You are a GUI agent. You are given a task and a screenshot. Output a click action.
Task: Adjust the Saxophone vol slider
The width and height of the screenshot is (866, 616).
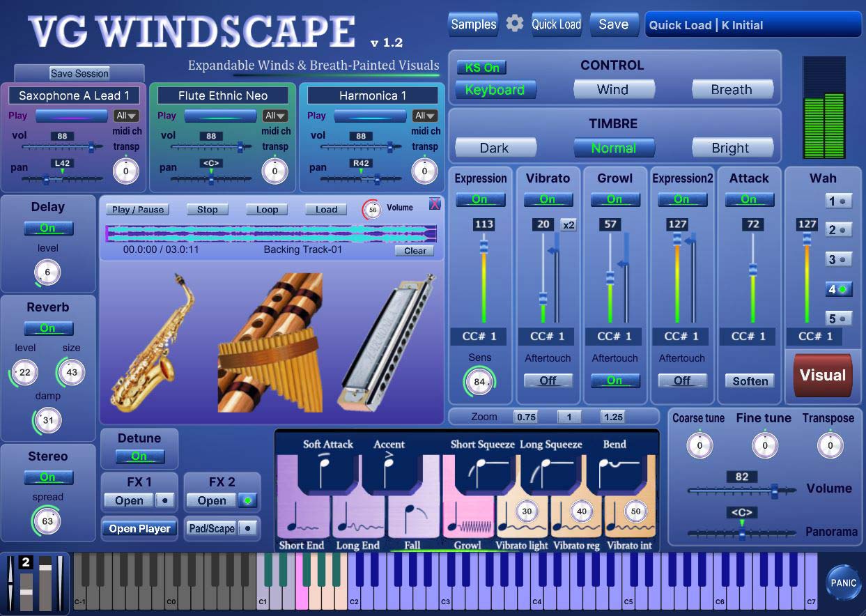click(61, 147)
